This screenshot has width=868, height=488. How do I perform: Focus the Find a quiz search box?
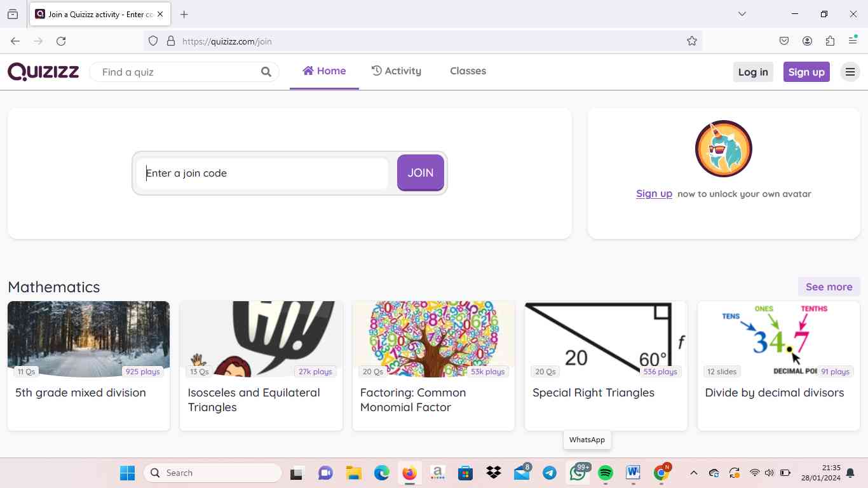(x=184, y=72)
